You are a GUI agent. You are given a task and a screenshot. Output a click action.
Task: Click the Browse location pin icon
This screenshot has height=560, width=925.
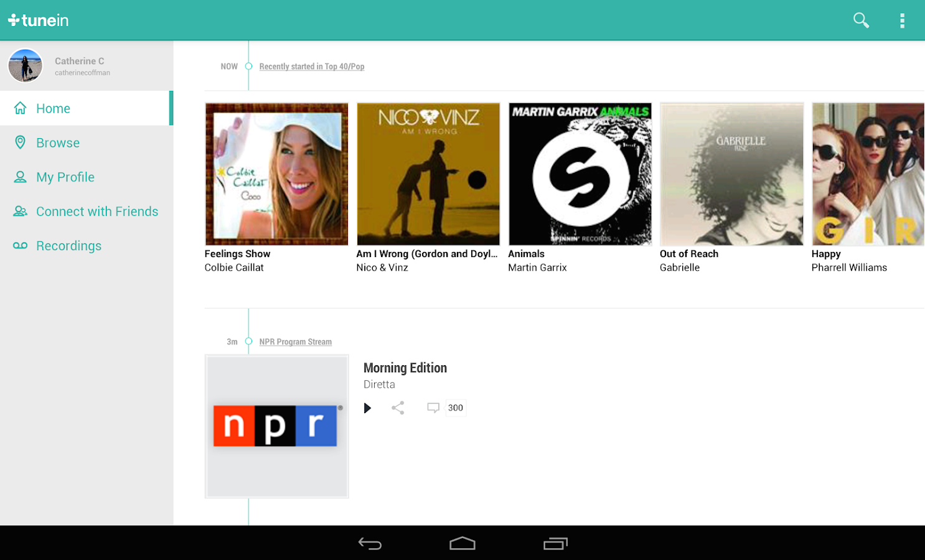click(x=21, y=142)
